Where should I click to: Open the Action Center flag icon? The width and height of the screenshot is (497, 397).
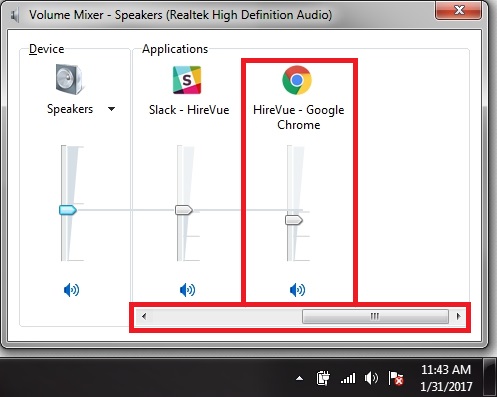pyautogui.click(x=396, y=379)
